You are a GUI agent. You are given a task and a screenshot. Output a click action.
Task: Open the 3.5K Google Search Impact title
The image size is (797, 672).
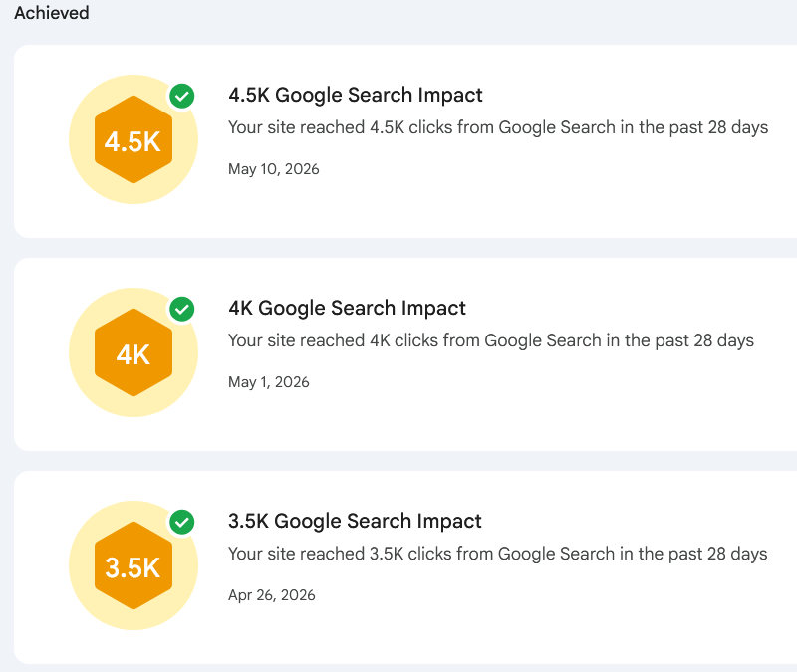pos(355,521)
